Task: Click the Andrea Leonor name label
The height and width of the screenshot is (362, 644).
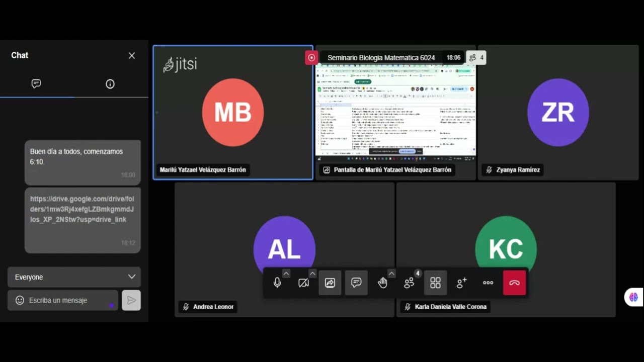Action: (x=213, y=307)
